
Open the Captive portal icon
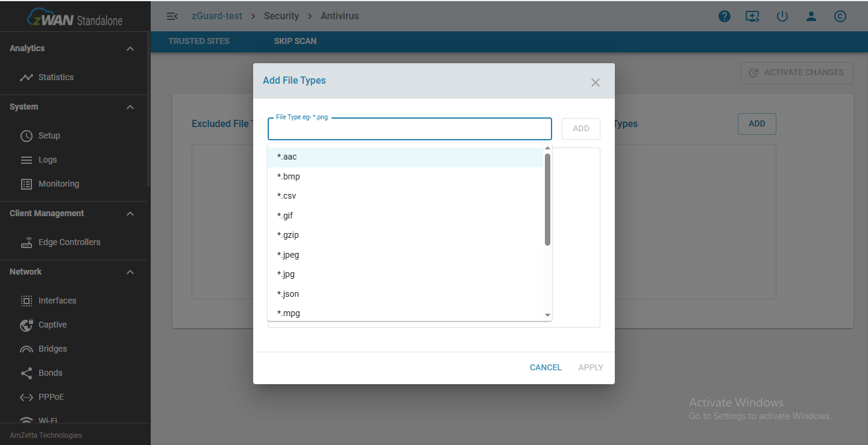(x=27, y=324)
